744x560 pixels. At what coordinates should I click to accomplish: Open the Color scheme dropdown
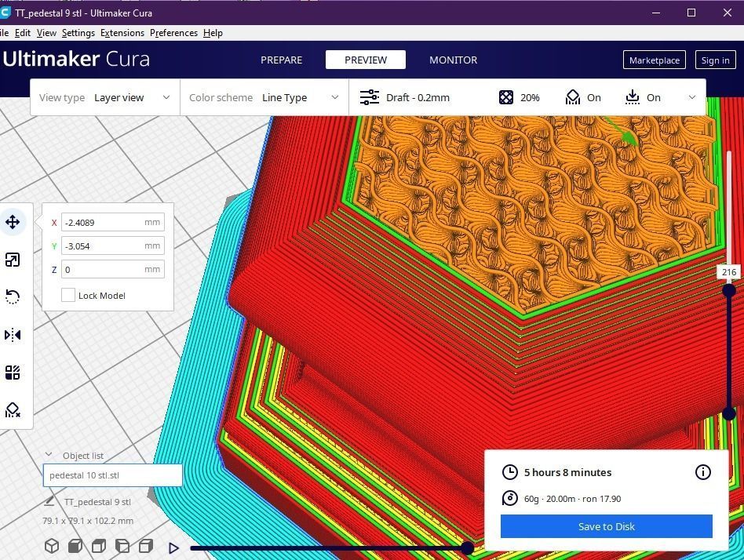point(264,97)
